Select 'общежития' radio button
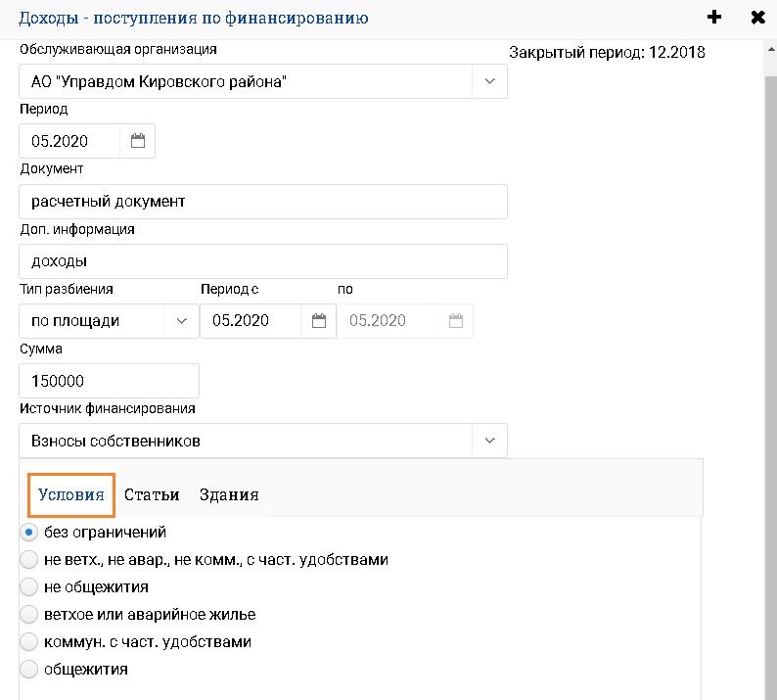777x700 pixels. pyautogui.click(x=29, y=670)
